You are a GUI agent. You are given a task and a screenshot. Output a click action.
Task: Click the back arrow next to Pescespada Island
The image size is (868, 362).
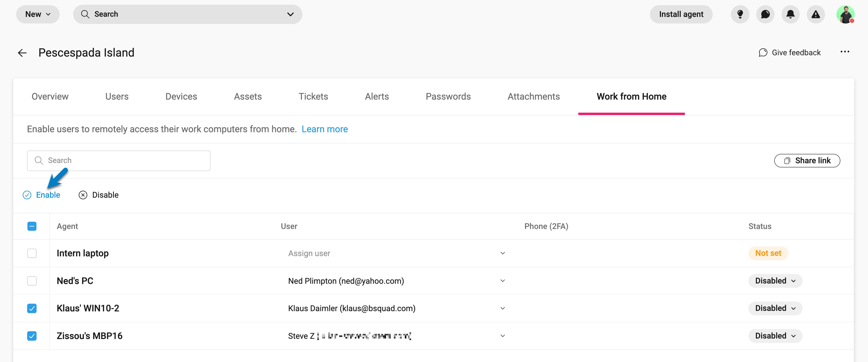pos(22,53)
